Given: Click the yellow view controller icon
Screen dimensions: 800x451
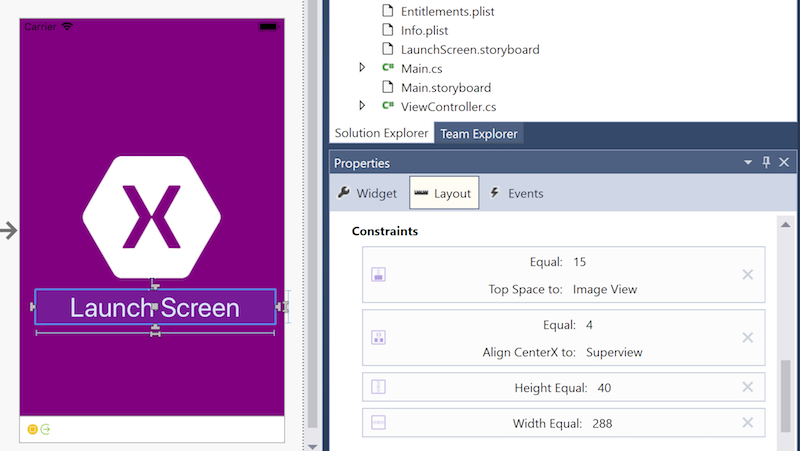Looking at the screenshot, I should click(32, 430).
